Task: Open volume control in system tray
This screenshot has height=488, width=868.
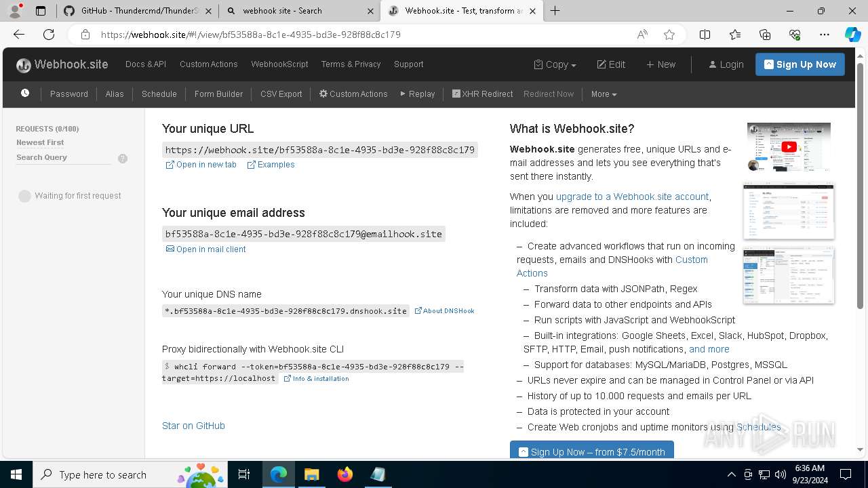Action: pyautogui.click(x=781, y=474)
